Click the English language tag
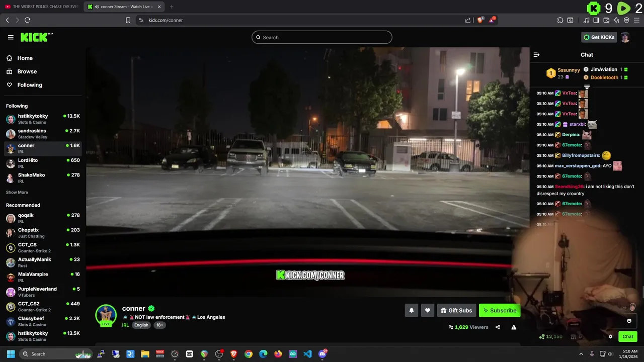644x362 pixels. 141,325
